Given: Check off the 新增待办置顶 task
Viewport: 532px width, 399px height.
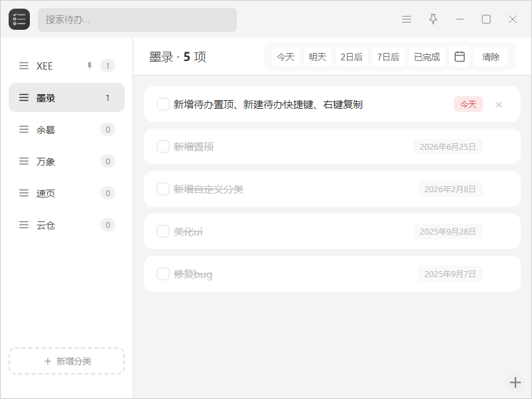Looking at the screenshot, I should (163, 105).
